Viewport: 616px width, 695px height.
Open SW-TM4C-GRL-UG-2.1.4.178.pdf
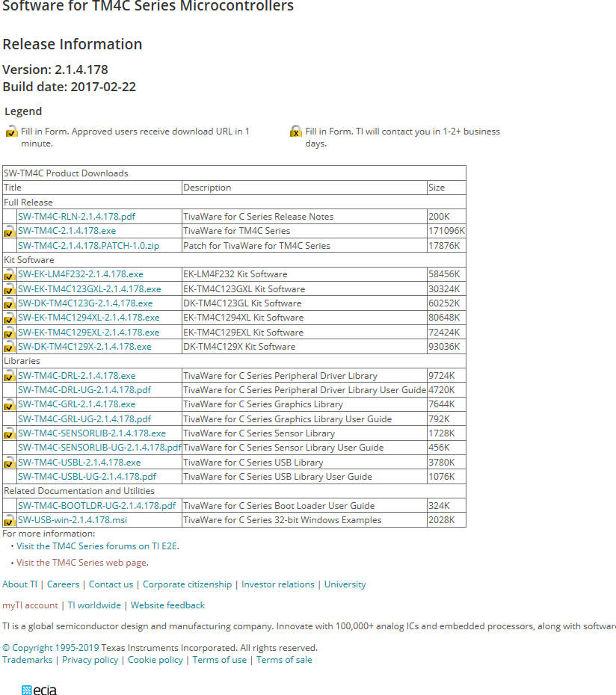pyautogui.click(x=84, y=419)
